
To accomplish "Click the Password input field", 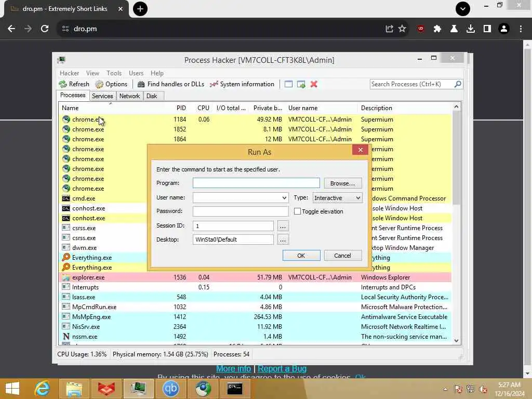I will (241, 211).
